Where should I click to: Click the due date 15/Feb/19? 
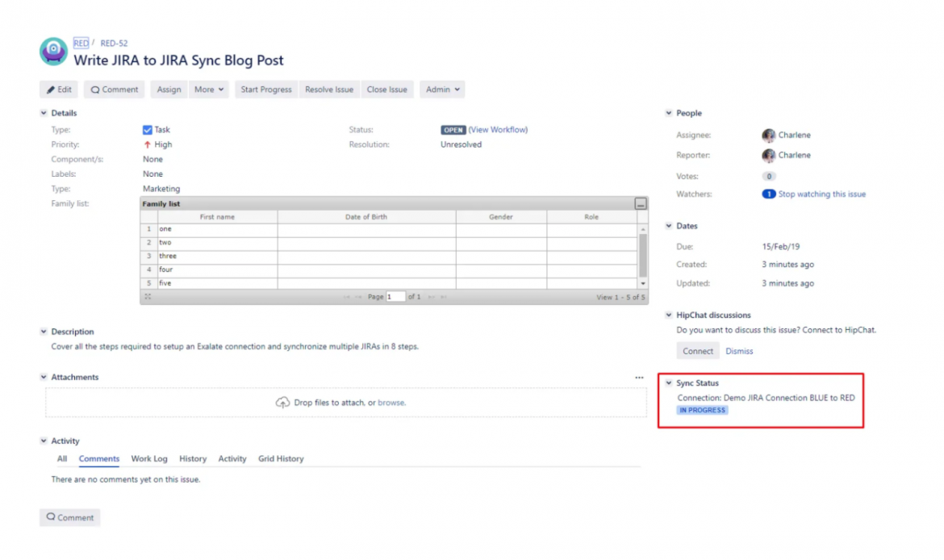pos(781,247)
